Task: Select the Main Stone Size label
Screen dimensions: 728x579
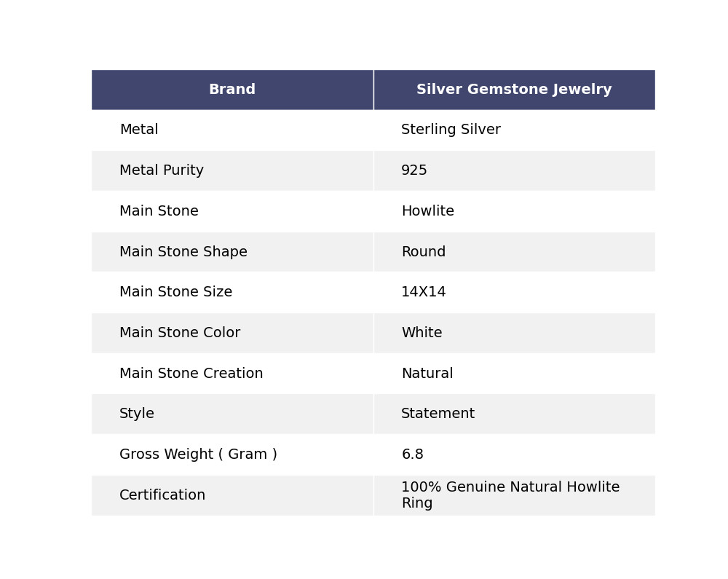Action: coord(175,292)
